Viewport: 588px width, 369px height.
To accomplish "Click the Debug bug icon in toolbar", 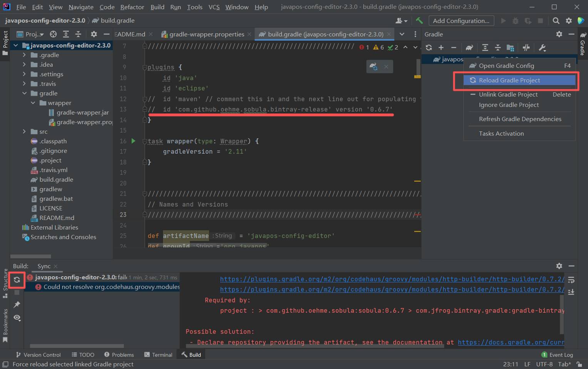I will point(516,20).
